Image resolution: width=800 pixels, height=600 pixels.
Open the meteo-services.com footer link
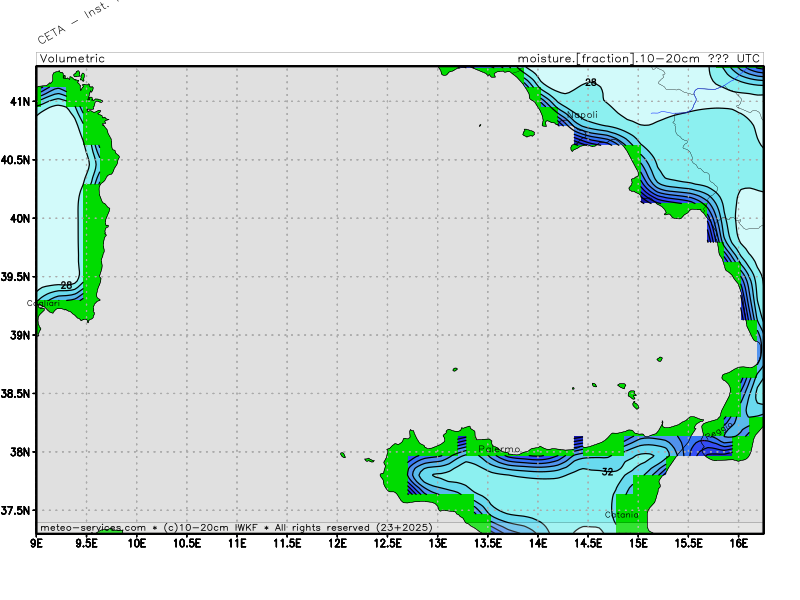coord(93,527)
